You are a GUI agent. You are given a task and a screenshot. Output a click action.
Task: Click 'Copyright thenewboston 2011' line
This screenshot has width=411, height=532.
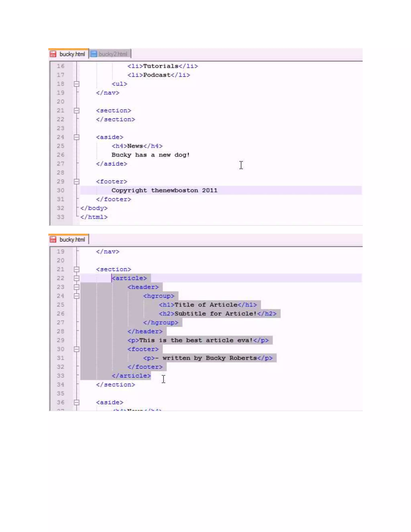click(164, 190)
